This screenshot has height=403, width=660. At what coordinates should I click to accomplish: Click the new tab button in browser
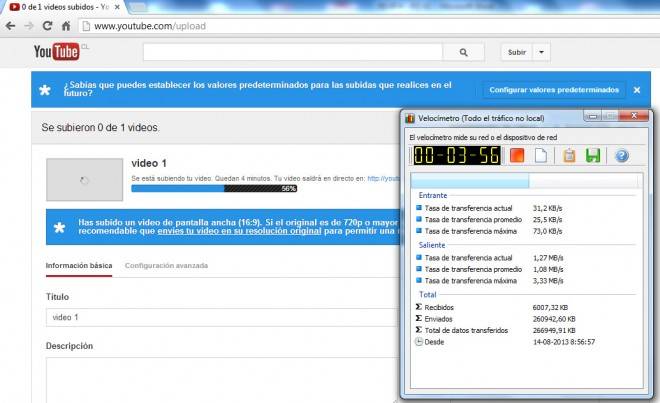coord(138,7)
